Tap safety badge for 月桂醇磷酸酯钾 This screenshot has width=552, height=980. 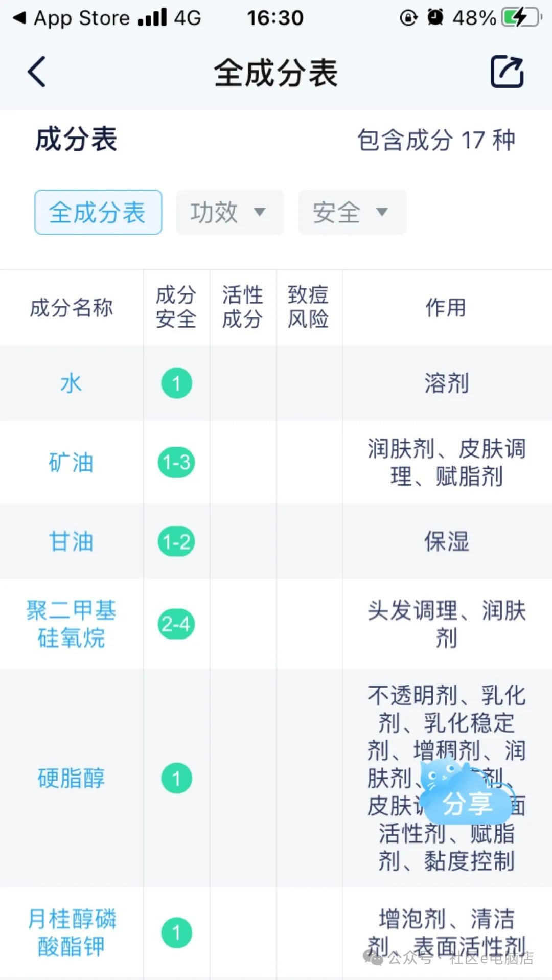(176, 933)
